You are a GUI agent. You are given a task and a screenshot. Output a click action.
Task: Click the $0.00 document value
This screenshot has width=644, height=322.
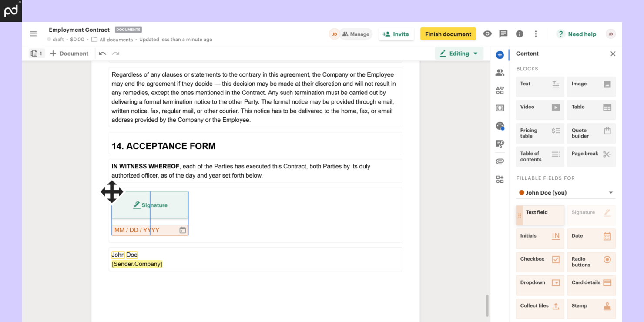(77, 40)
